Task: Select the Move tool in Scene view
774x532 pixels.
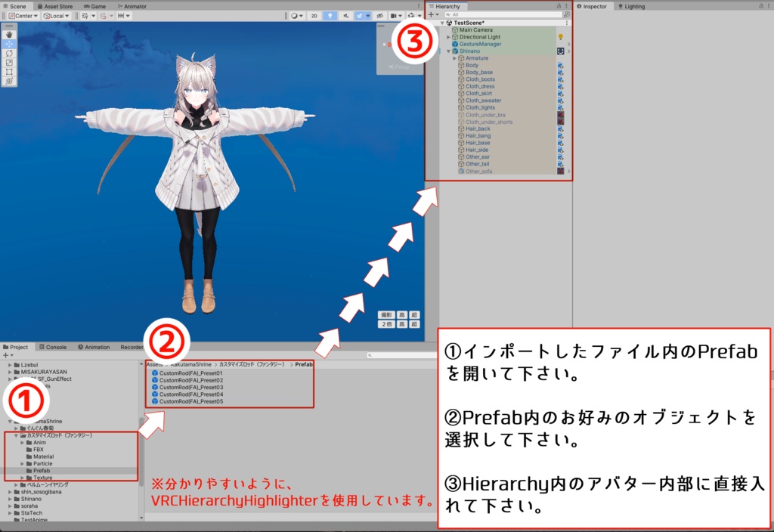Action: (x=9, y=44)
